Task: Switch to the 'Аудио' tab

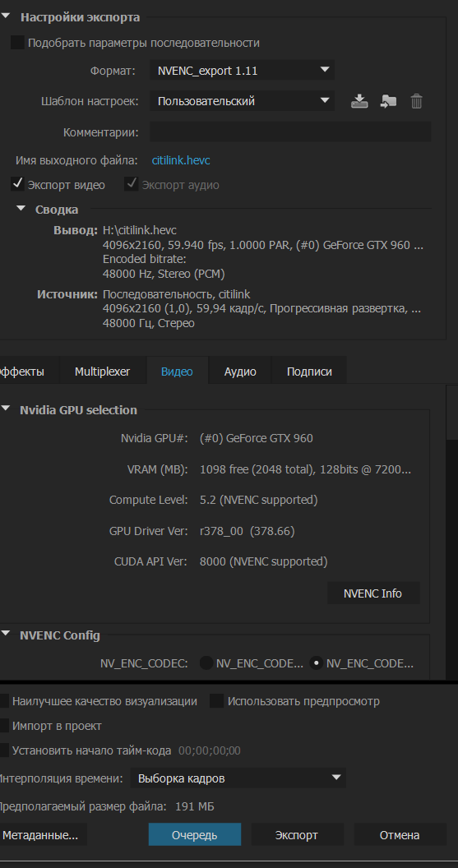Action: [240, 372]
